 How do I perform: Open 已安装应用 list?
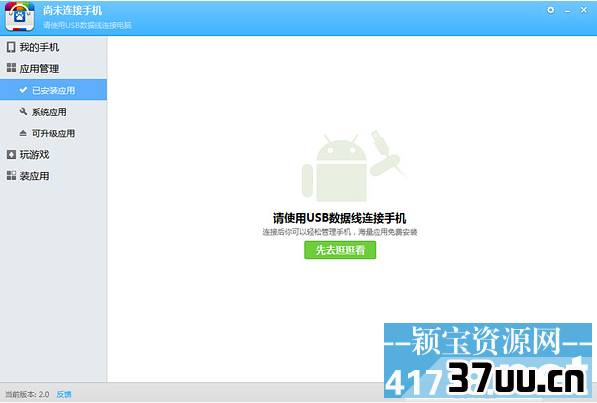pos(53,90)
